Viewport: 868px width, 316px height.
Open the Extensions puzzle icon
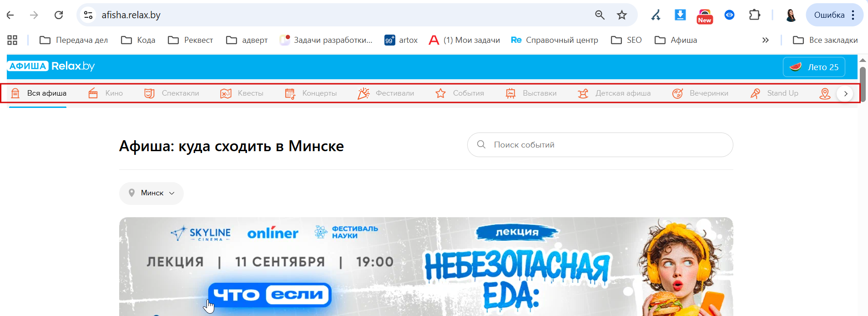click(x=754, y=15)
